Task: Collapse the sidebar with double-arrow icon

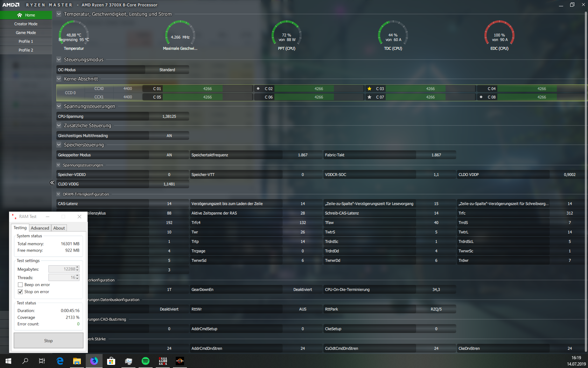Action: (52, 183)
